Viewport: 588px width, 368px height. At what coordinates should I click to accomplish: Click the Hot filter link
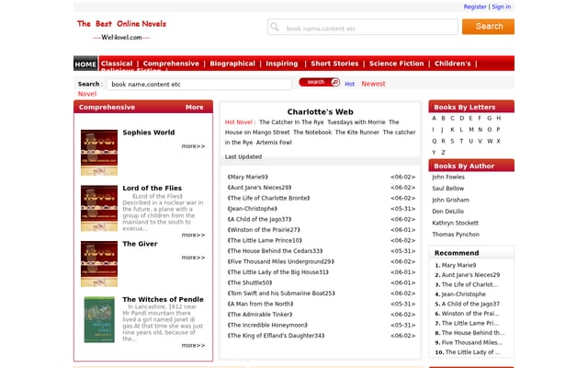(x=349, y=84)
